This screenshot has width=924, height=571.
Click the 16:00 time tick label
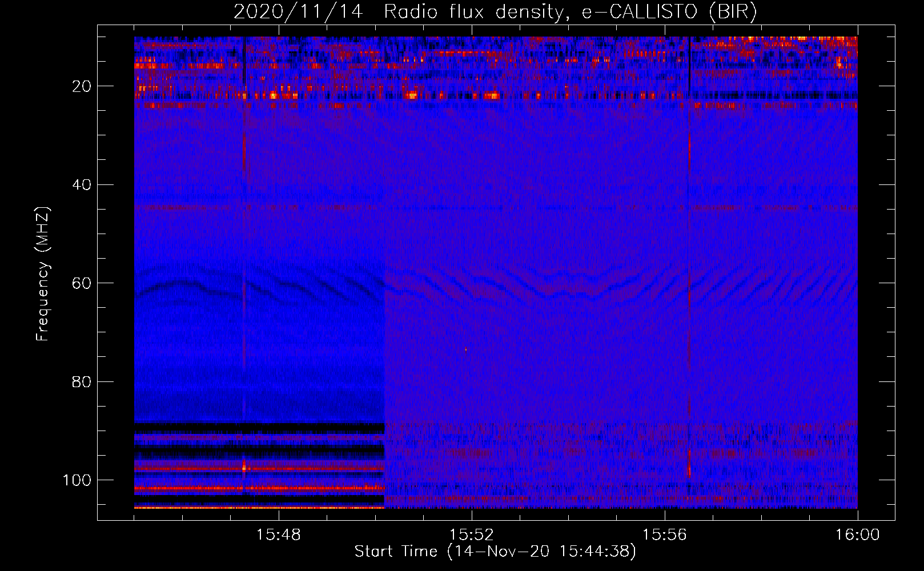click(x=858, y=535)
